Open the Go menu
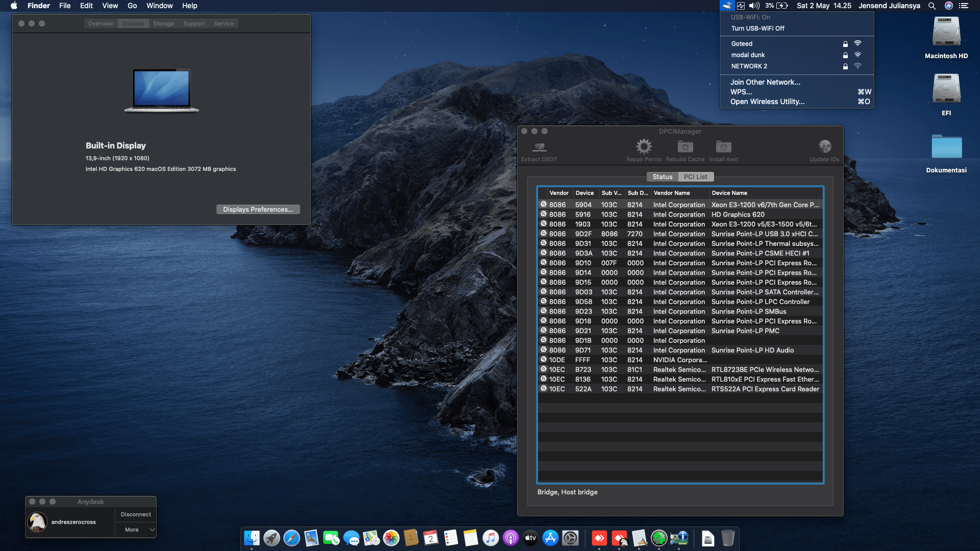The image size is (980, 551). pos(132,6)
